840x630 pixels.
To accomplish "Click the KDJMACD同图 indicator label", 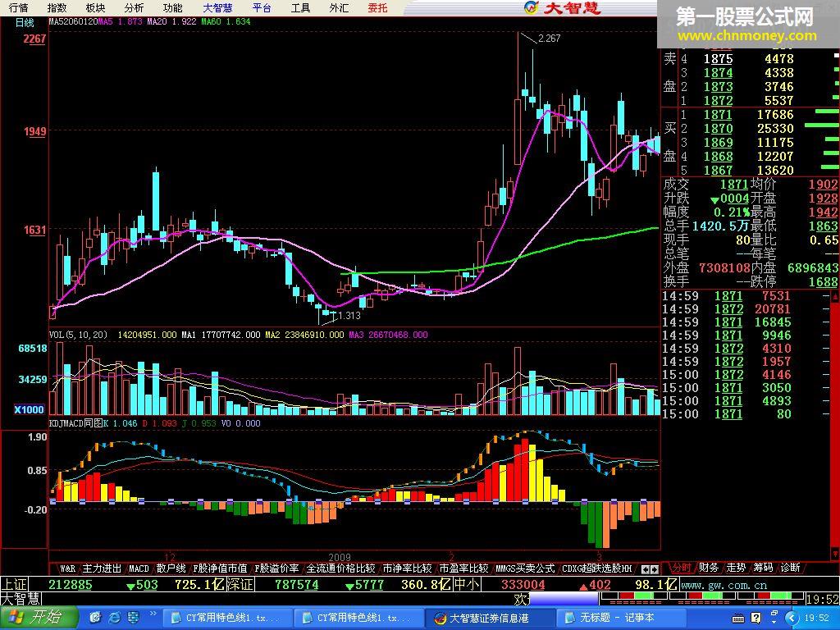I will coord(75,423).
